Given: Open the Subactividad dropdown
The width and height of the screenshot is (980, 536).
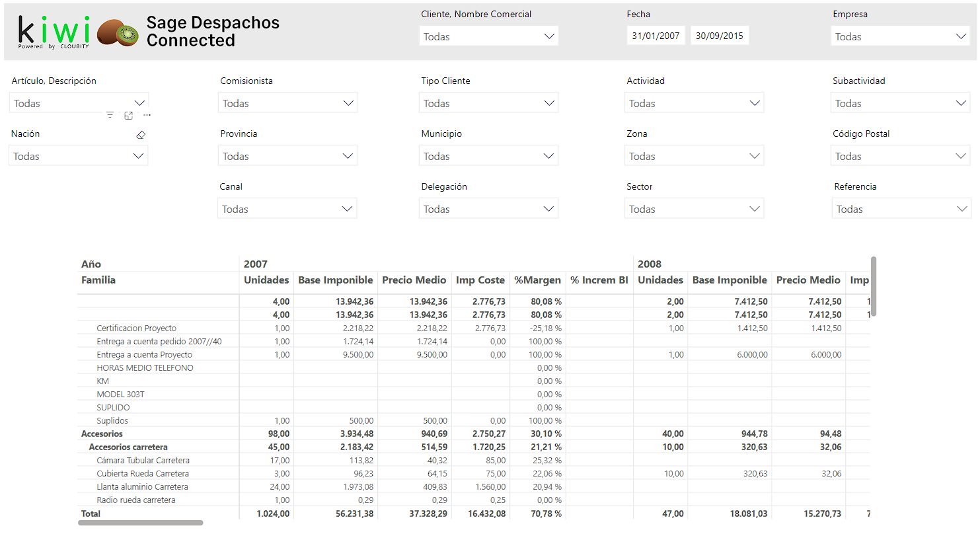Looking at the screenshot, I should tap(900, 103).
